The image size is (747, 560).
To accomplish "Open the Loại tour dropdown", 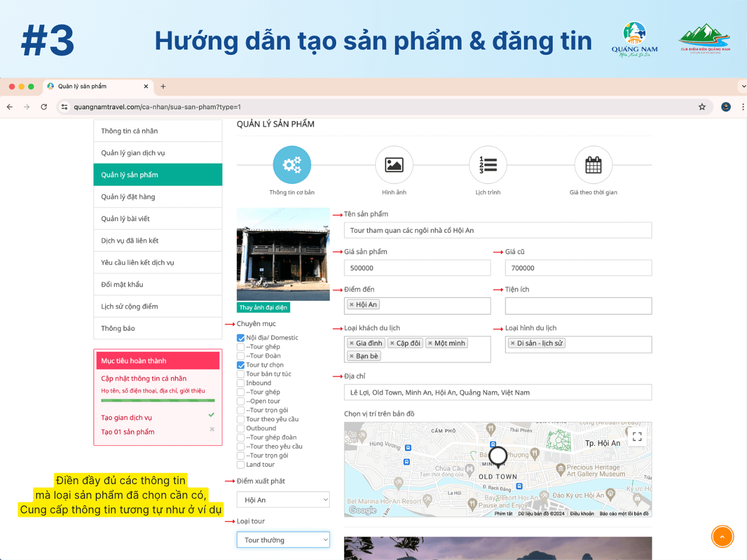I will pyautogui.click(x=283, y=540).
